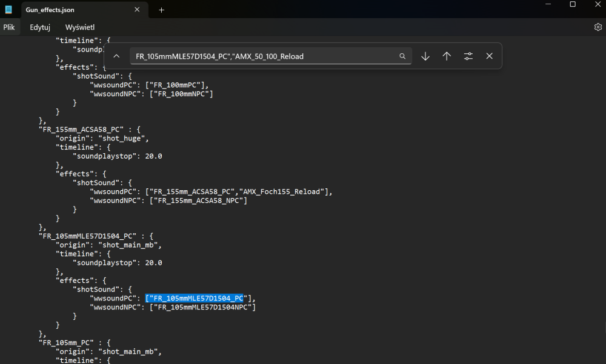This screenshot has width=606, height=364.
Task: Open the Wyświetl menu
Action: 79,27
